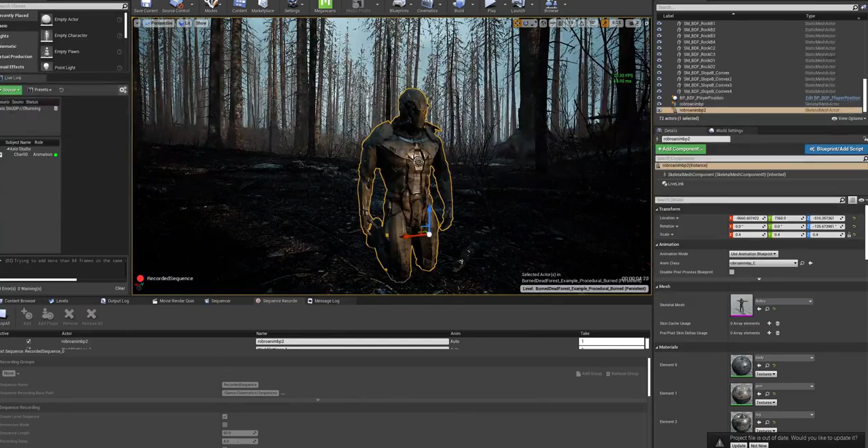Open body material dropdown
Image resolution: width=868 pixels, height=448 pixels.
coord(784,358)
